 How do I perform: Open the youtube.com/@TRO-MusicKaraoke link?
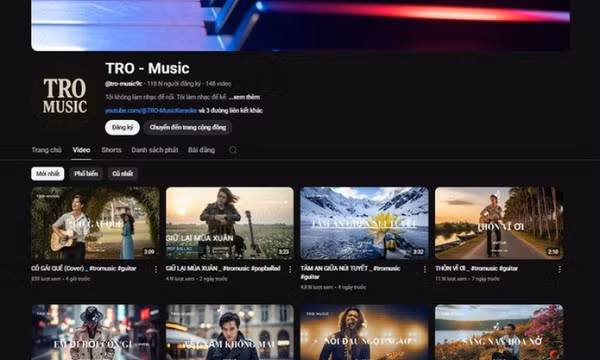[x=151, y=111]
